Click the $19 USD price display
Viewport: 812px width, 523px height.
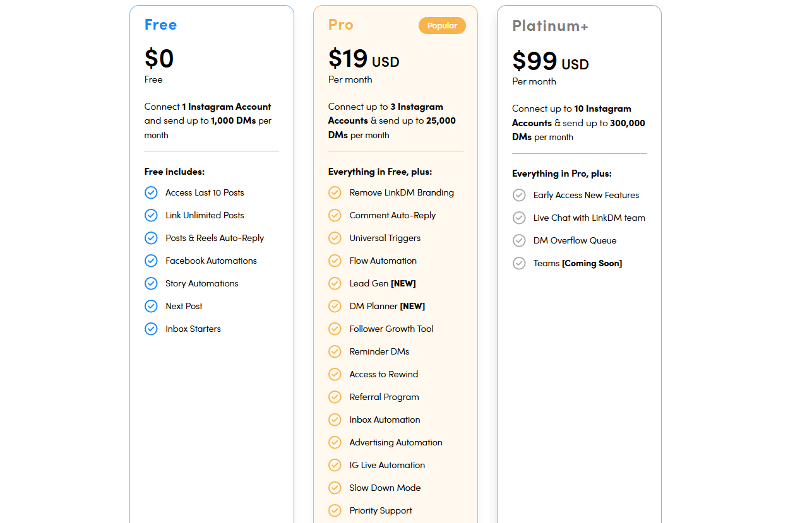363,59
